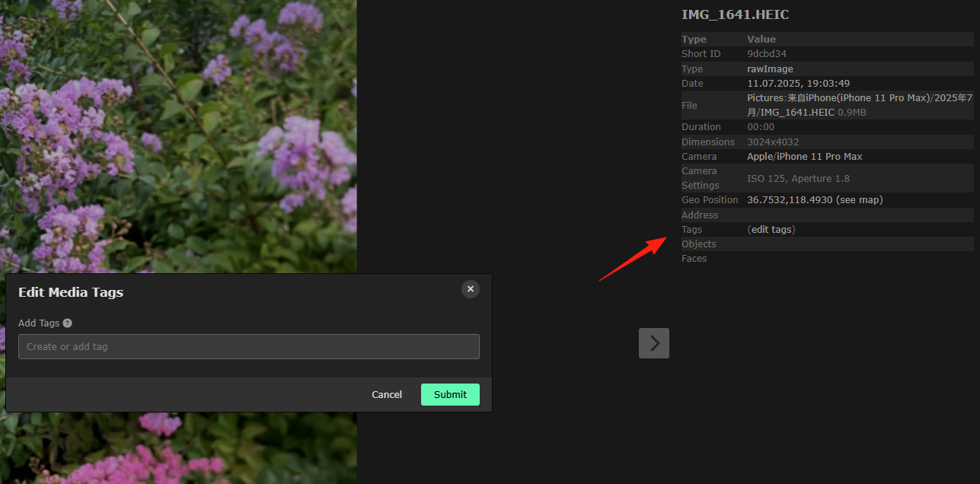This screenshot has width=980, height=484.
Task: Submit the new media tags
Action: (x=450, y=394)
